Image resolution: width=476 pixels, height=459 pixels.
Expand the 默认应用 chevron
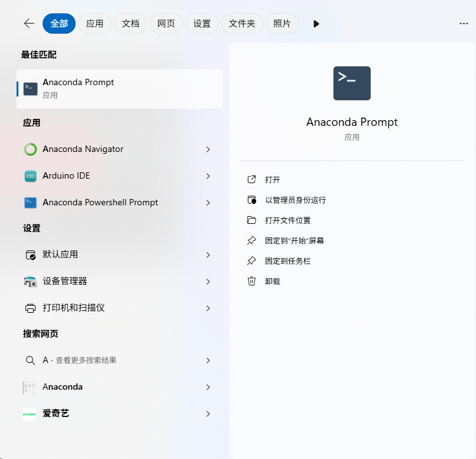point(208,255)
